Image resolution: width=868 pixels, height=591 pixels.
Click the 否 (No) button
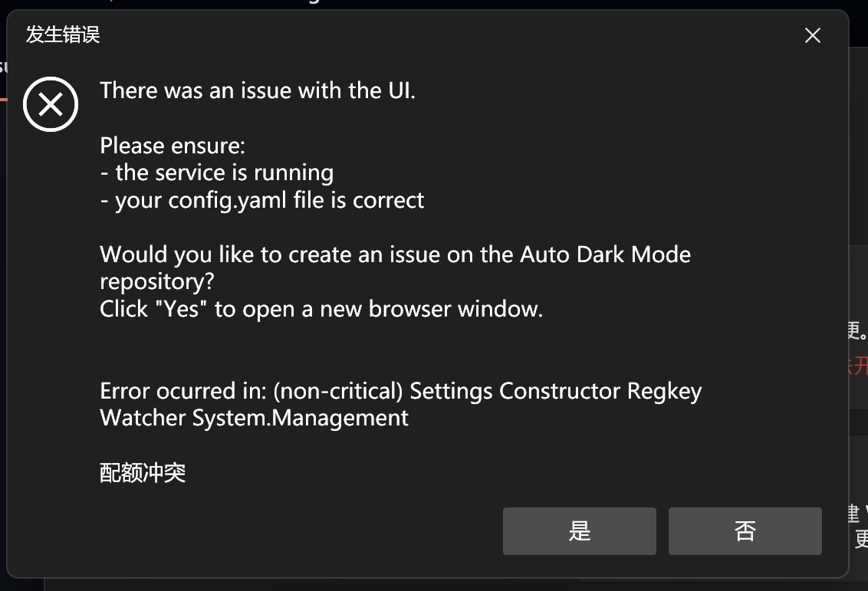(745, 530)
